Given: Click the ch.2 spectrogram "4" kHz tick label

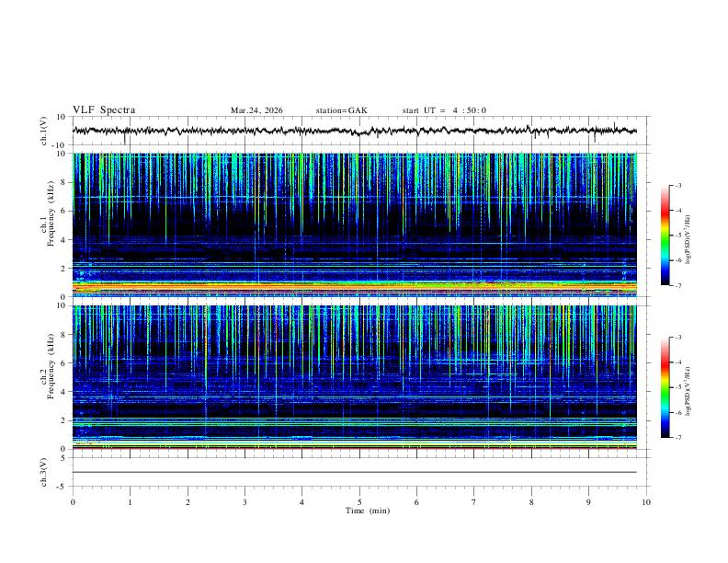Looking at the screenshot, I should pos(64,392).
